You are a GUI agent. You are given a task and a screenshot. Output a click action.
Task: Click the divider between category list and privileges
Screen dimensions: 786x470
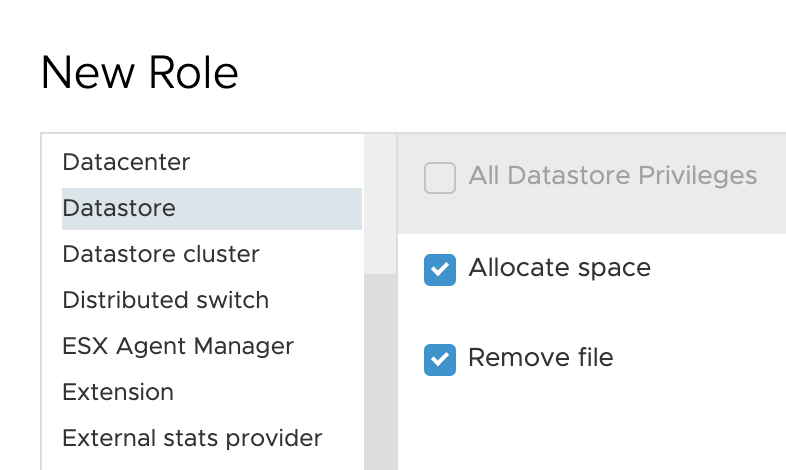tap(397, 301)
